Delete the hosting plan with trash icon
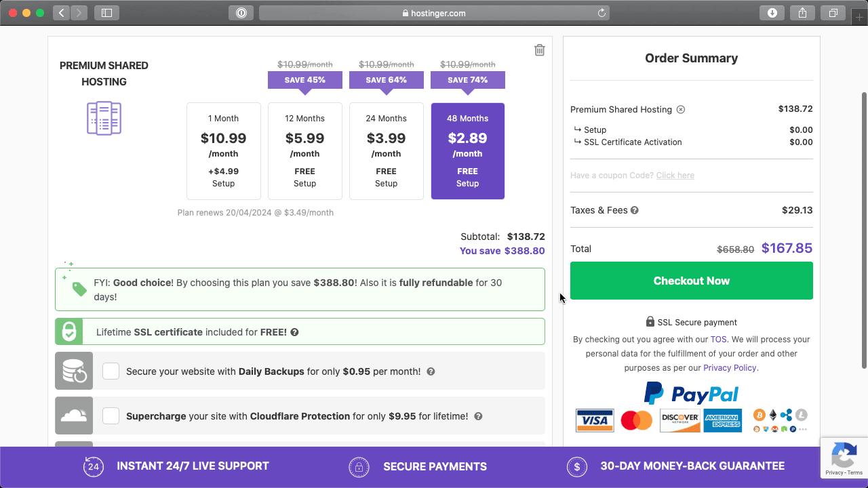The image size is (868, 488). click(x=539, y=49)
